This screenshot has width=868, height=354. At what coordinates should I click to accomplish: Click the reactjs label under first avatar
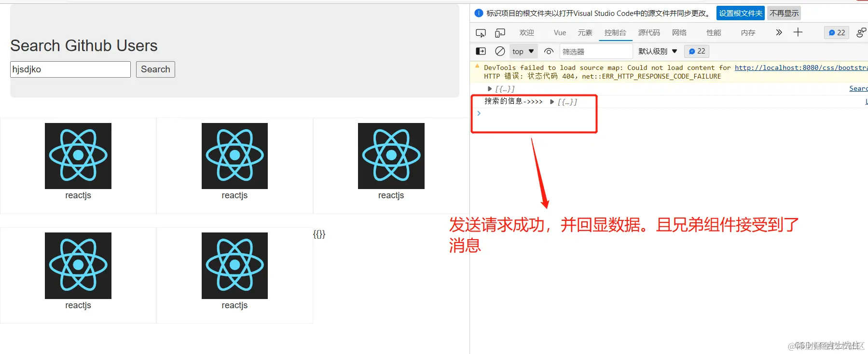pos(78,195)
